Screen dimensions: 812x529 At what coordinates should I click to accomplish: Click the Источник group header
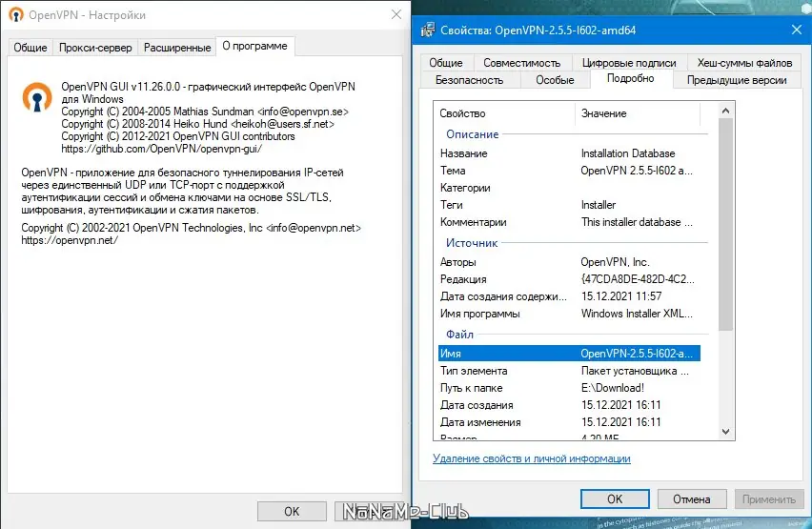472,243
